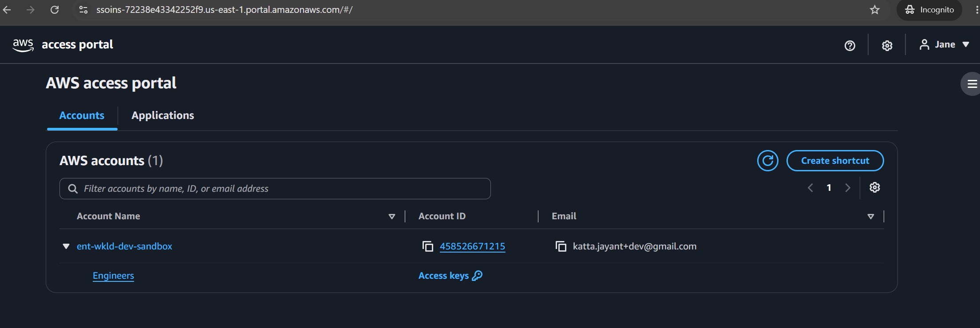Image resolution: width=980 pixels, height=328 pixels.
Task: Open the help question mark icon
Action: [x=850, y=45]
